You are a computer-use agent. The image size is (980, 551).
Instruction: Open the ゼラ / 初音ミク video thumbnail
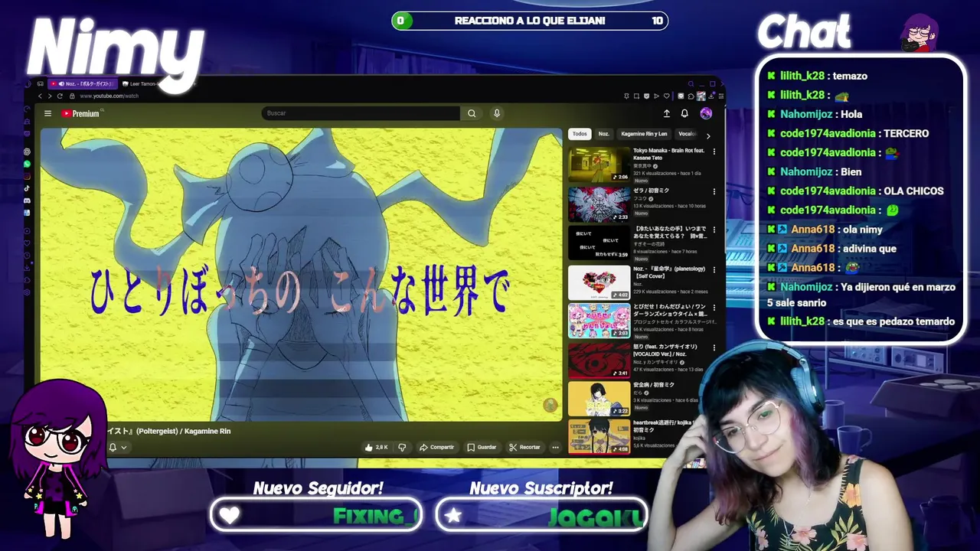(x=599, y=204)
